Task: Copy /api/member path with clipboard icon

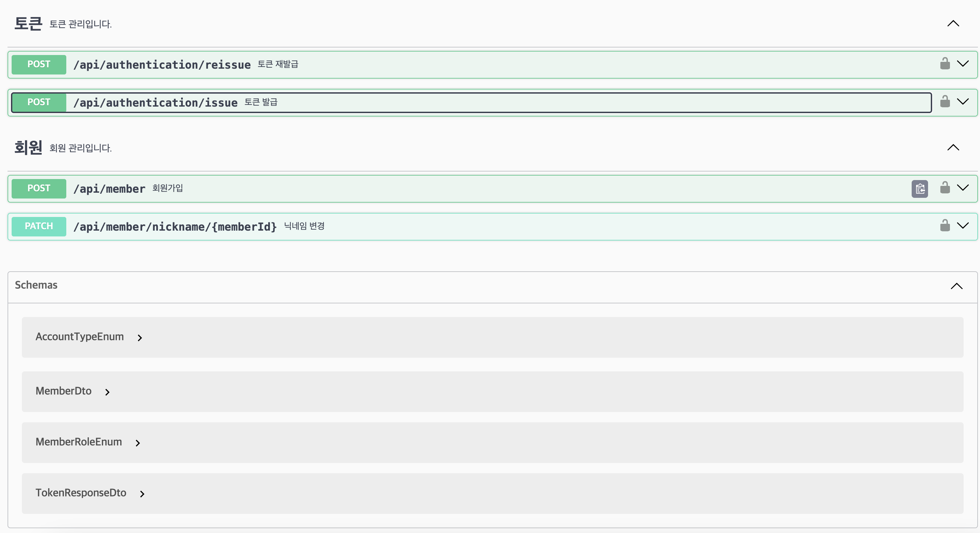Action: [920, 189]
